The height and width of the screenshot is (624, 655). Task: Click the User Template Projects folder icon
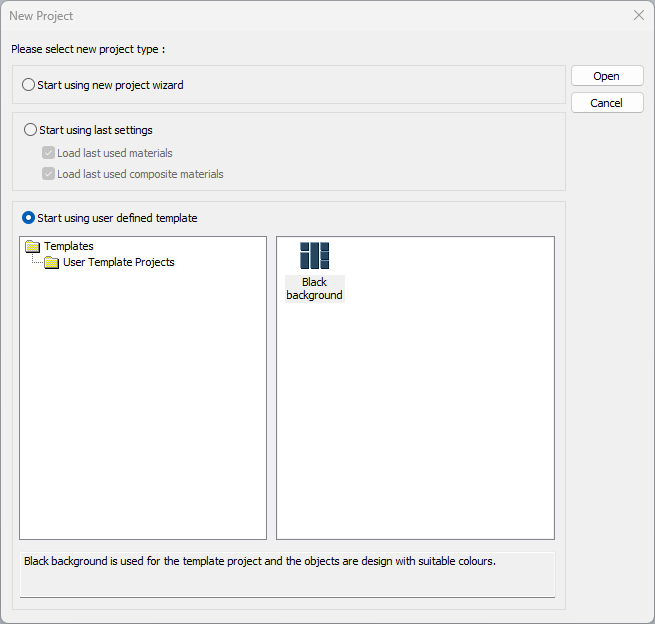pos(52,263)
